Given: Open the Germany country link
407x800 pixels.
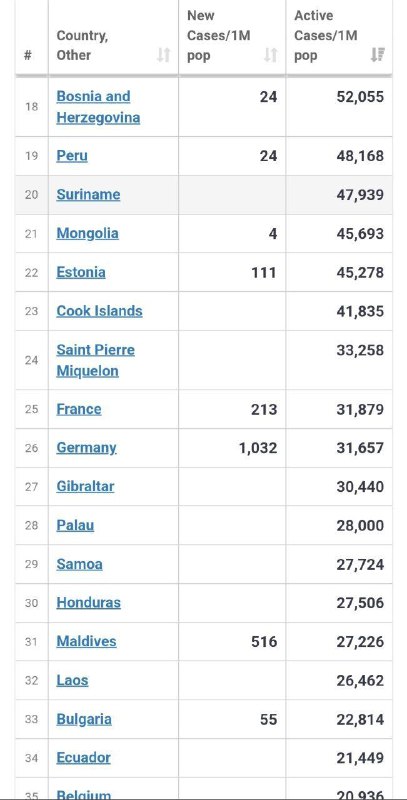Looking at the screenshot, I should 86,447.
